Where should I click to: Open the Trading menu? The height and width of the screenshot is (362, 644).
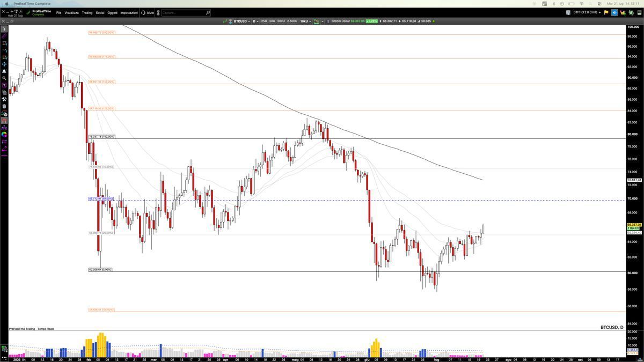[87, 12]
